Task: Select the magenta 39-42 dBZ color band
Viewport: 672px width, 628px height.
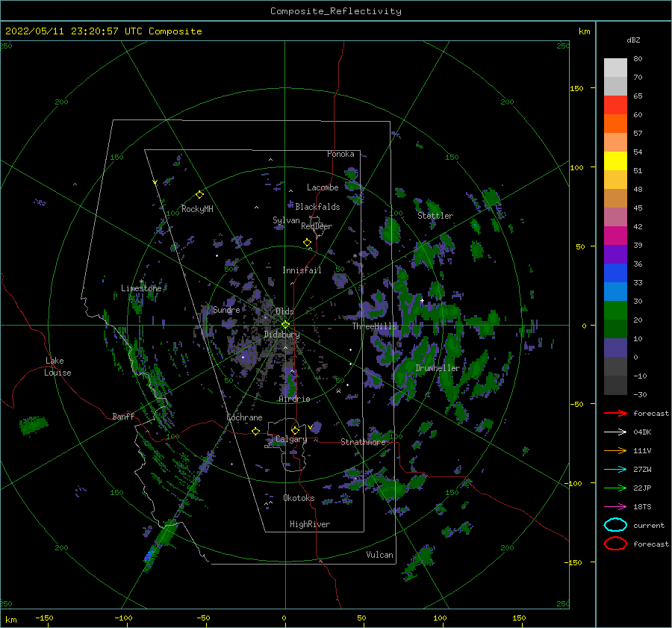Action: pyautogui.click(x=615, y=235)
